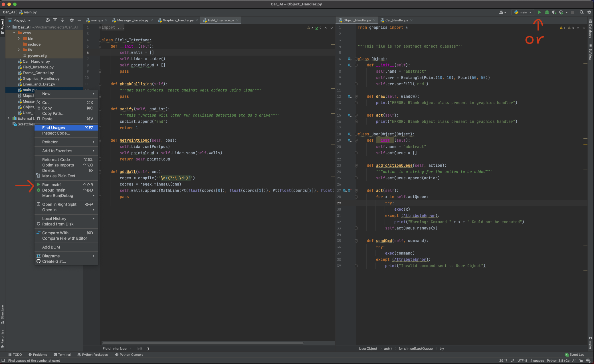This screenshot has width=594, height=364.
Task: Open the Terminal tool window
Action: pyautogui.click(x=62, y=355)
